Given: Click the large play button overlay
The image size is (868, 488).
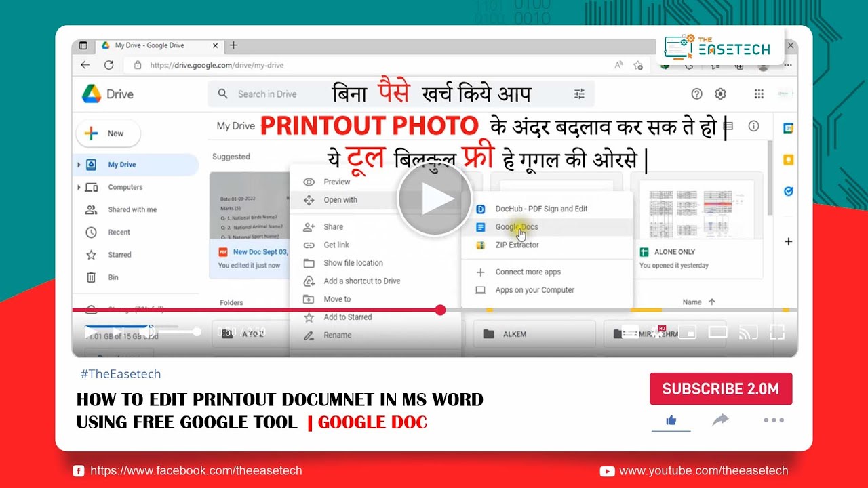Looking at the screenshot, I should click(x=435, y=199).
